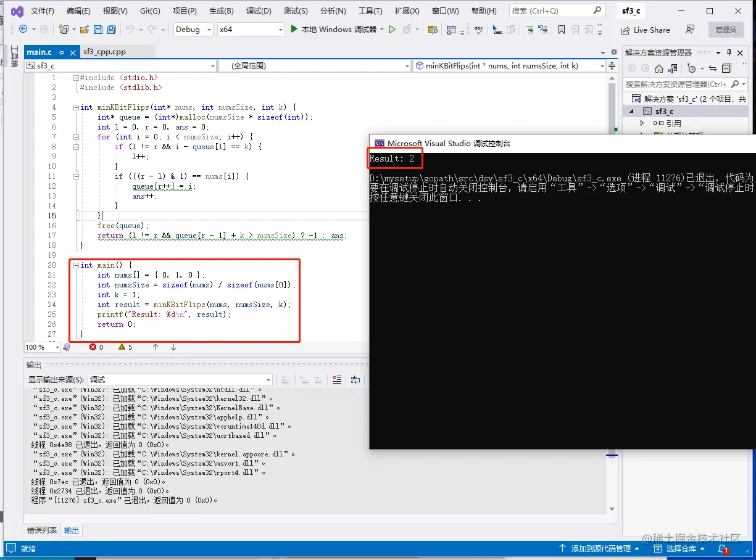Open the sf3_c project scope dropdown
The width and height of the screenshot is (756, 560).
point(120,65)
